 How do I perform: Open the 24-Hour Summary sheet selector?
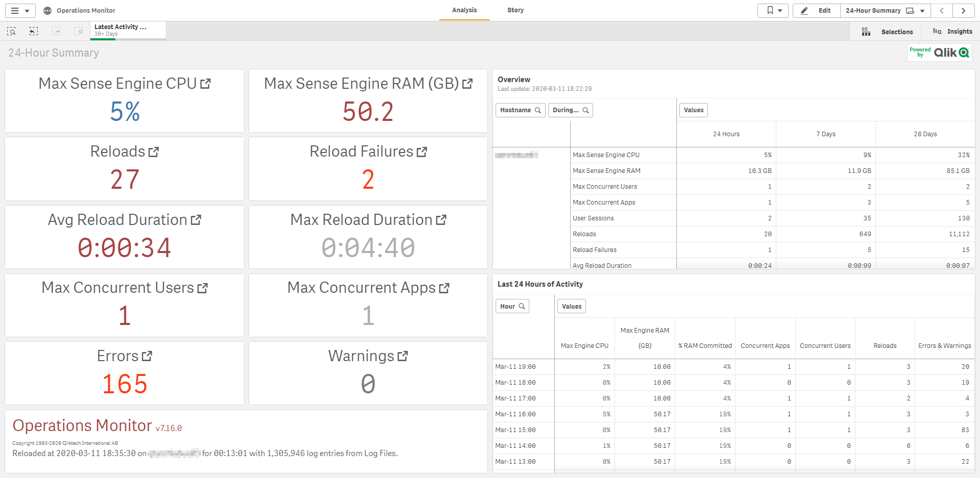885,11
